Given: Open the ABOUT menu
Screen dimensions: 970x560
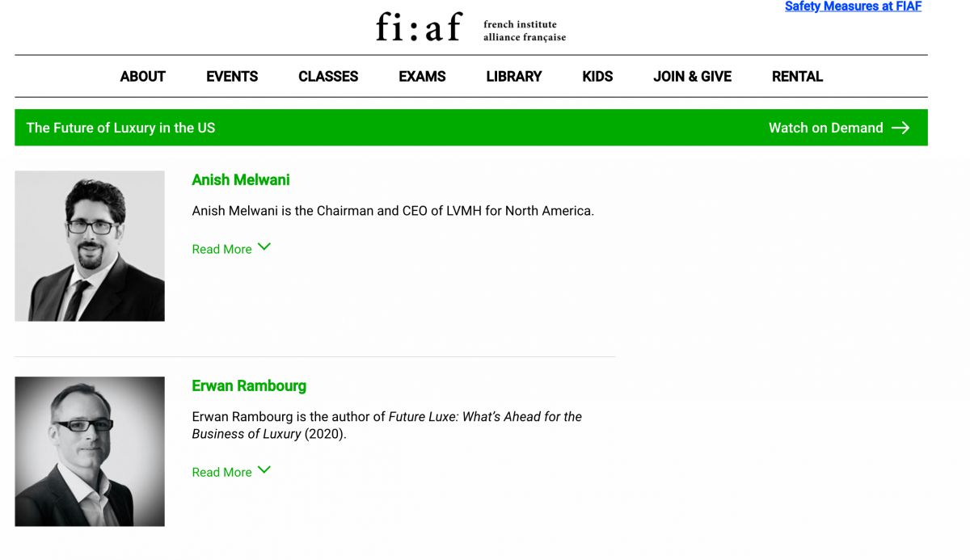Looking at the screenshot, I should coord(142,76).
